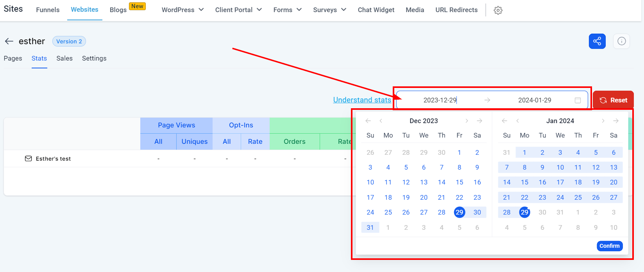The width and height of the screenshot is (644, 272).
Task: Click the red Reset button
Action: tap(613, 100)
